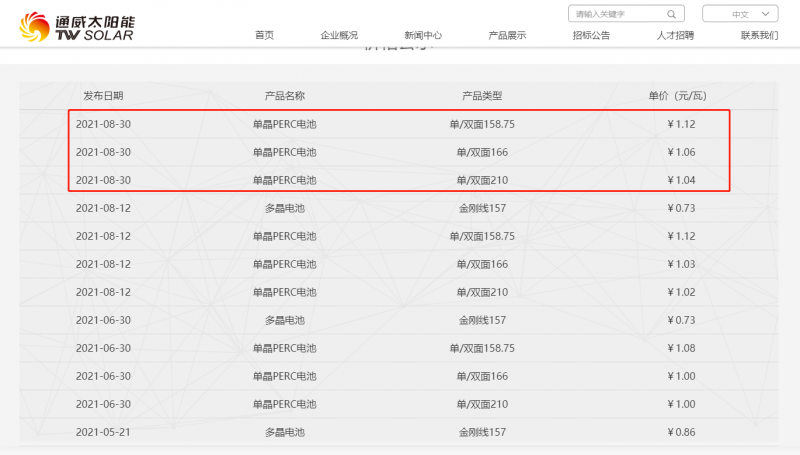Image resolution: width=800 pixels, height=455 pixels.
Task: Click 联系我们 in the navigation bar
Action: [x=759, y=35]
